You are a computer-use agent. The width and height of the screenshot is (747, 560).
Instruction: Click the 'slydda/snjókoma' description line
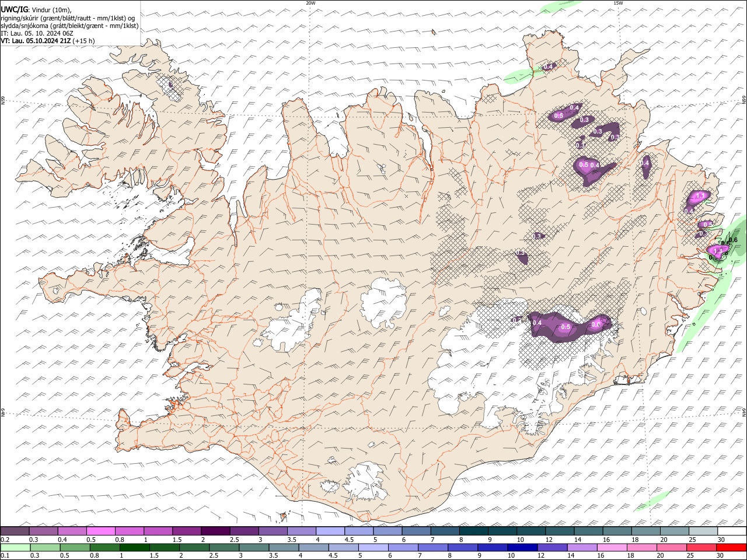tap(69, 26)
